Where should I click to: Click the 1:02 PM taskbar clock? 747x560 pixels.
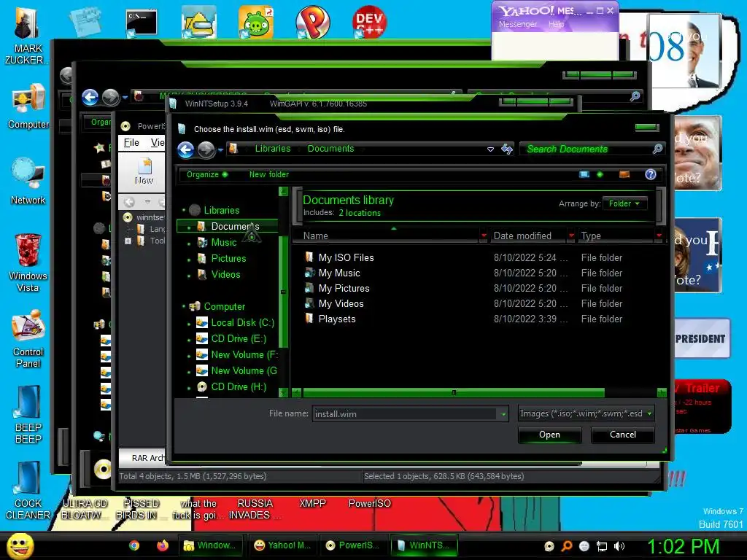click(x=683, y=546)
